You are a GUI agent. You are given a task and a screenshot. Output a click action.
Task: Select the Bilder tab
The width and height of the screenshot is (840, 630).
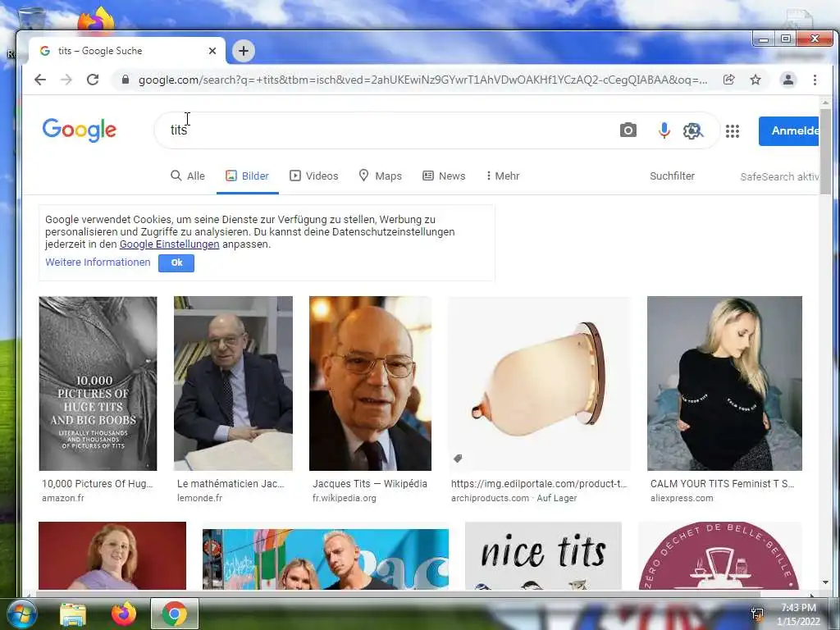(248, 176)
